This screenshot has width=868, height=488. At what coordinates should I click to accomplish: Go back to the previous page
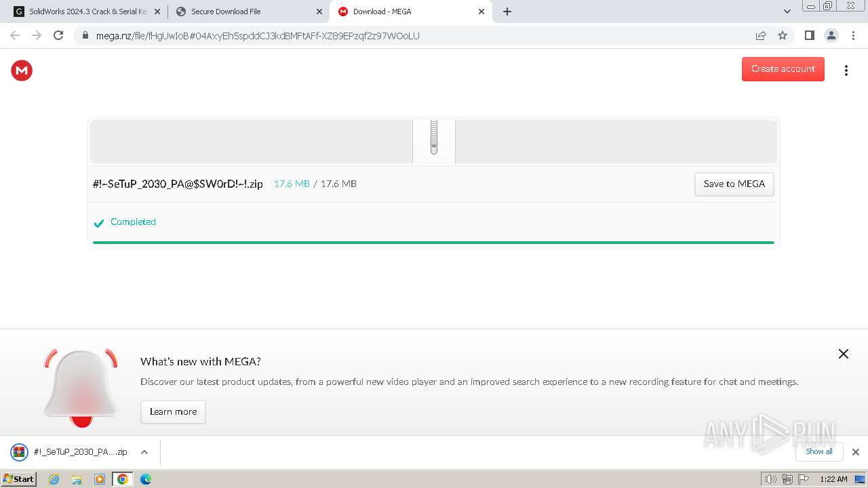[x=15, y=35]
